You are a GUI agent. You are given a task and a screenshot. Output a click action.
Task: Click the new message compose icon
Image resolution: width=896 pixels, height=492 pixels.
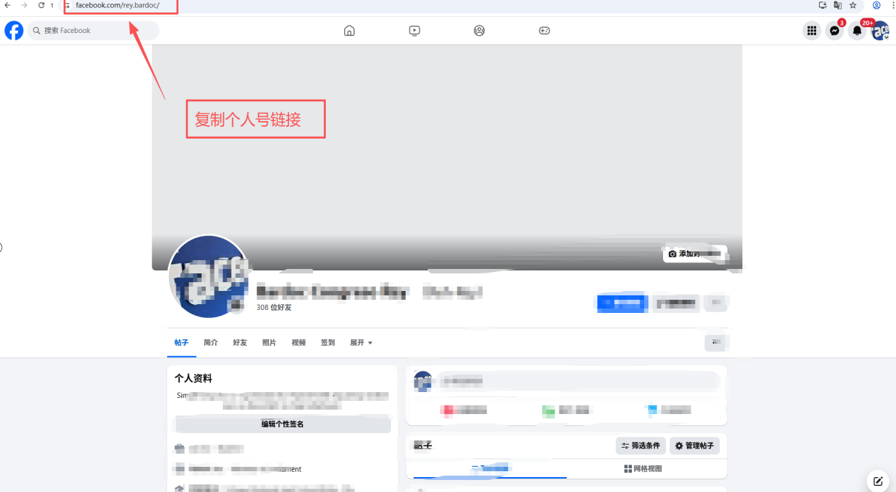tap(878, 481)
